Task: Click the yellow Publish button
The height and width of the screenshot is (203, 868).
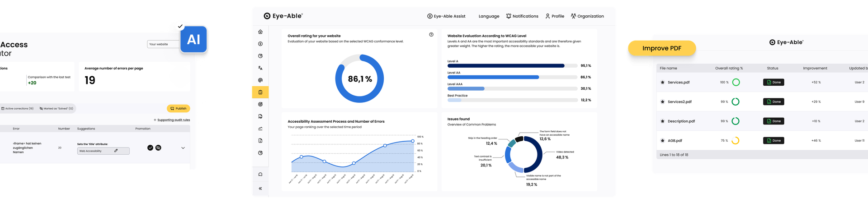Action: coord(179,108)
